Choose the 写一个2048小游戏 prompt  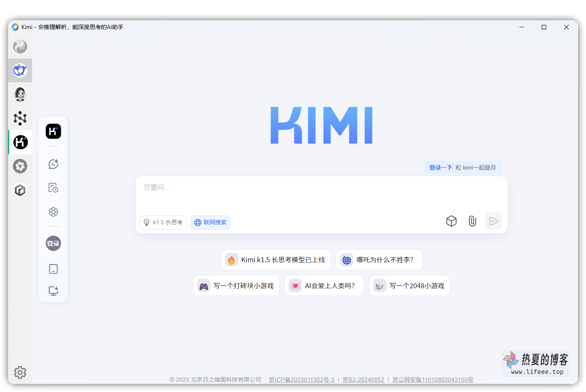coord(410,286)
